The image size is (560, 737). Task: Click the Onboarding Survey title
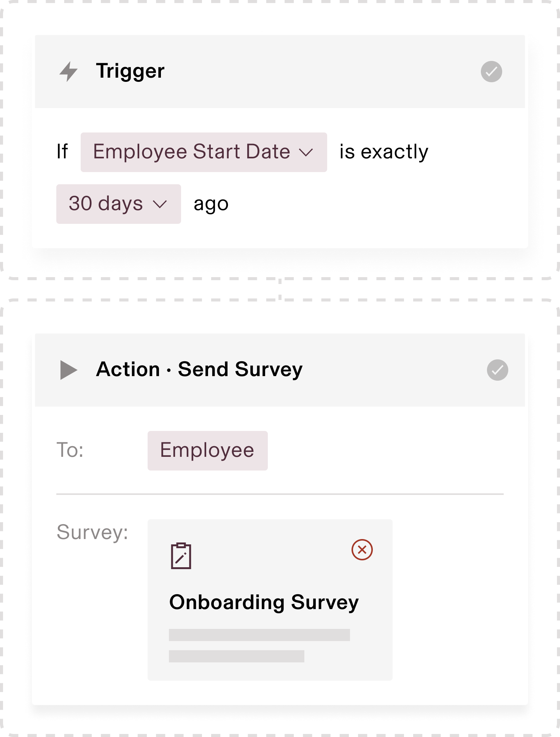pos(264,602)
